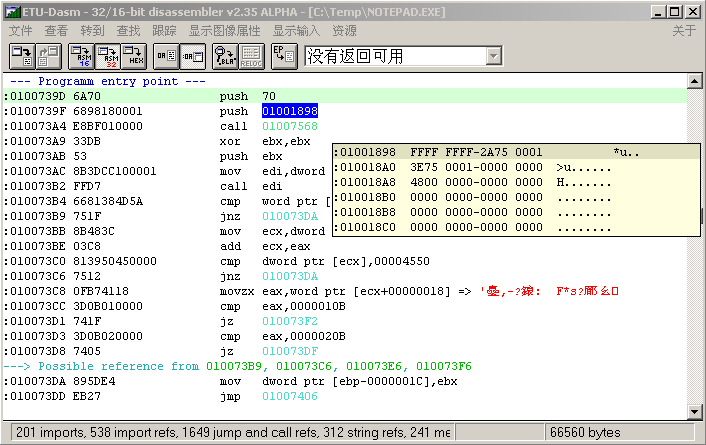Open the 转到 menu
Screen dimensions: 706x445
[93, 31]
